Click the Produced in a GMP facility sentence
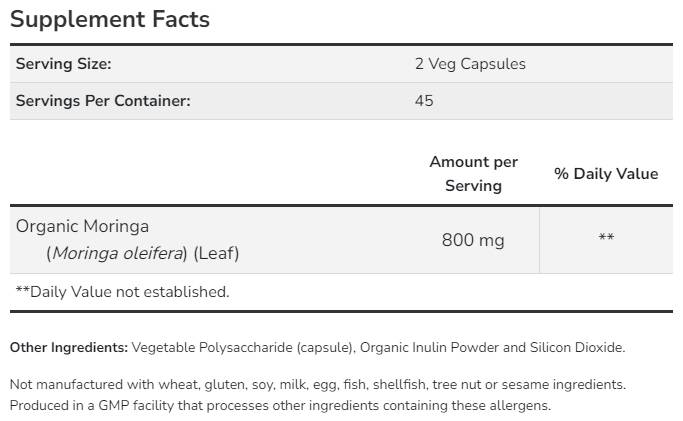The height and width of the screenshot is (421, 683). [x=280, y=406]
